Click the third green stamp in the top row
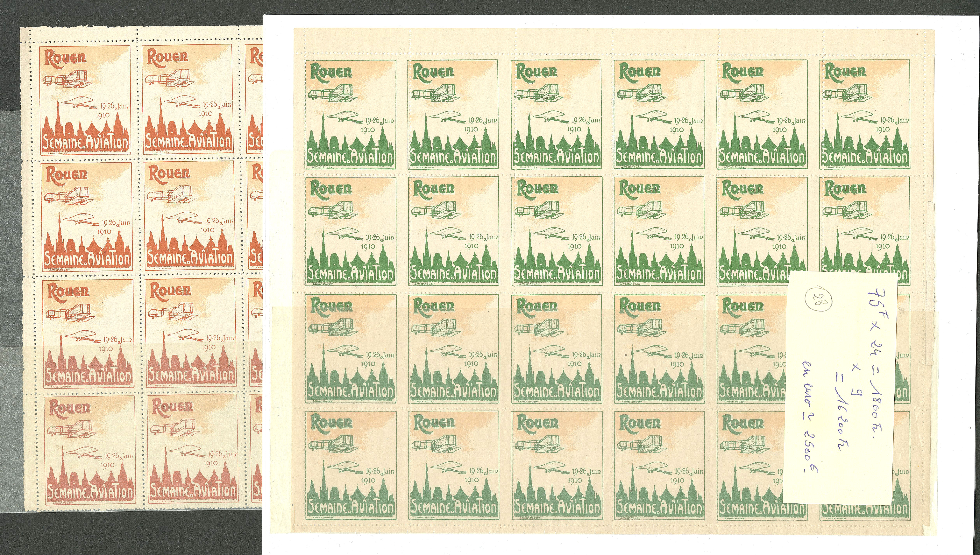Viewport: 980px width, 555px height. pyautogui.click(x=556, y=114)
